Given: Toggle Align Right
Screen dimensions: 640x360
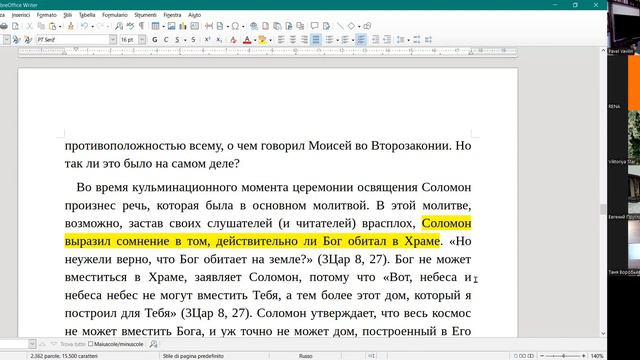Looking at the screenshot, I should point(304,40).
